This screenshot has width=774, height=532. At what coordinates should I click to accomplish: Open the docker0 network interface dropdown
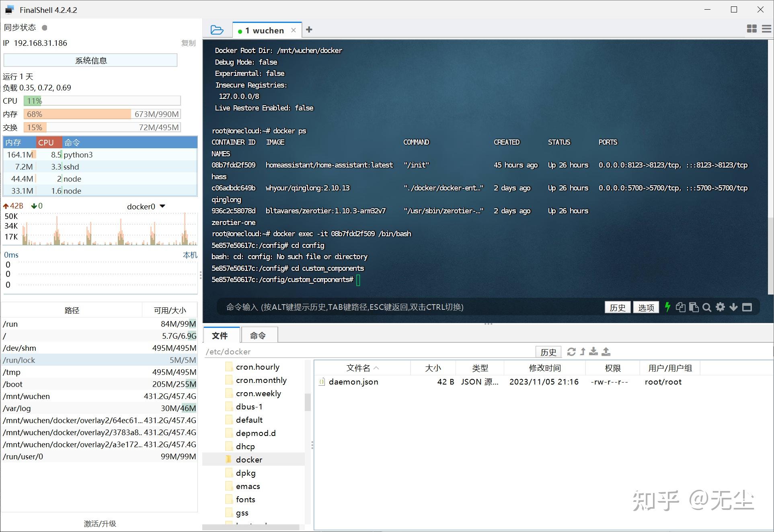tap(162, 206)
